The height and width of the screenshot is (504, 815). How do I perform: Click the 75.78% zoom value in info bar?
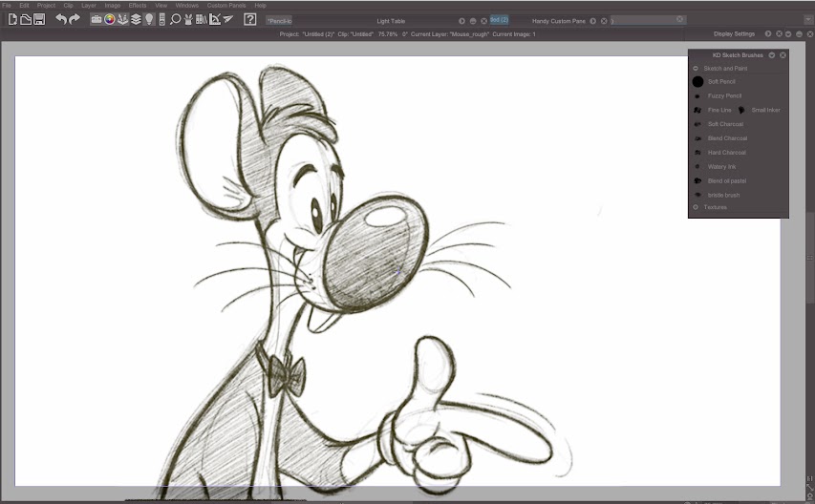(x=388, y=34)
